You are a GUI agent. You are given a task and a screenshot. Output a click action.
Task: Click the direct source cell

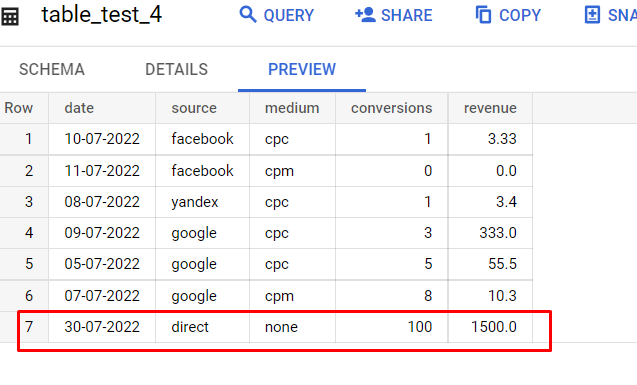pyautogui.click(x=190, y=327)
